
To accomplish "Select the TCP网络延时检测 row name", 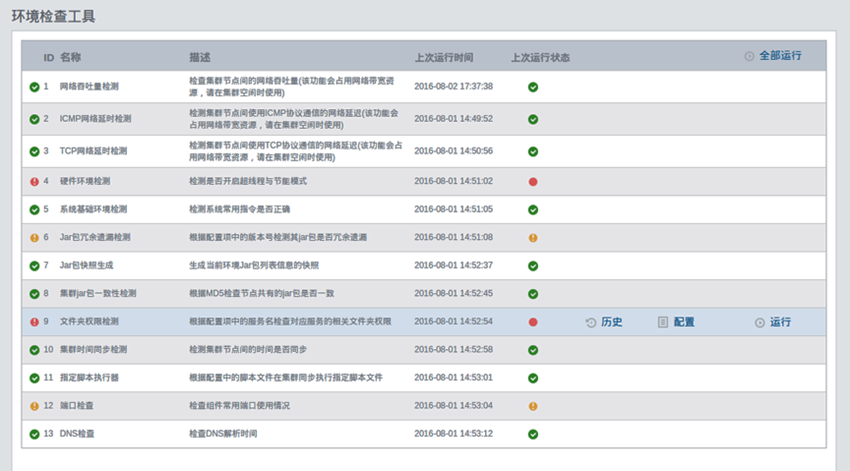I will point(93,151).
